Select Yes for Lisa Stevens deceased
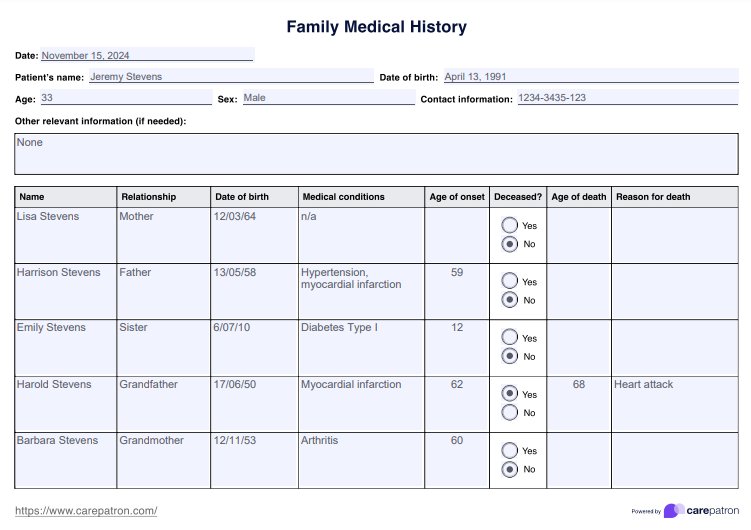Screen dimensions: 751x530 tap(510, 225)
